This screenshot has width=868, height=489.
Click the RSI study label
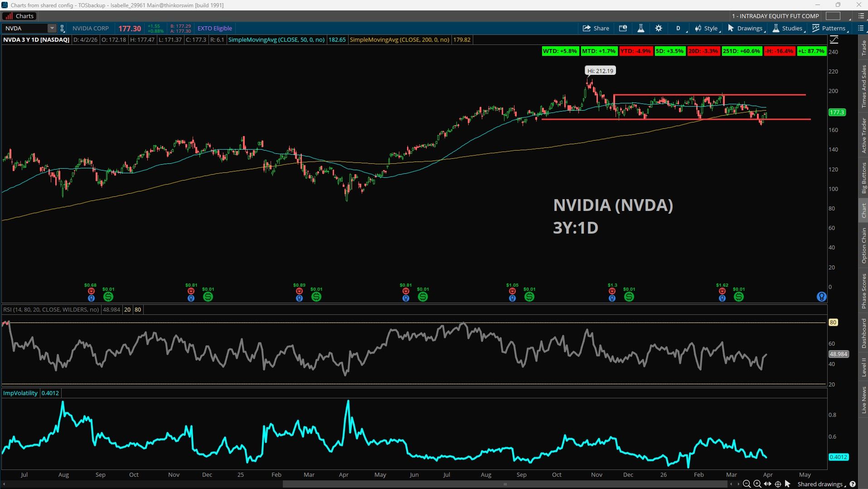click(x=51, y=309)
